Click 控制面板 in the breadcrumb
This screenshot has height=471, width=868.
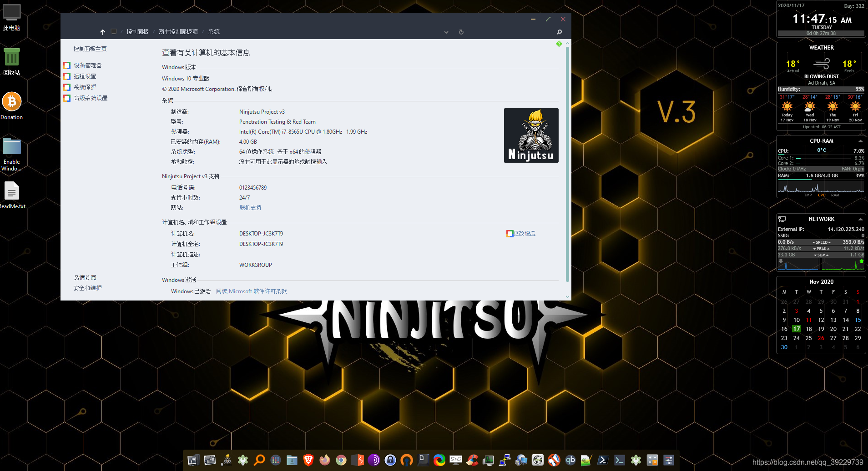click(137, 32)
